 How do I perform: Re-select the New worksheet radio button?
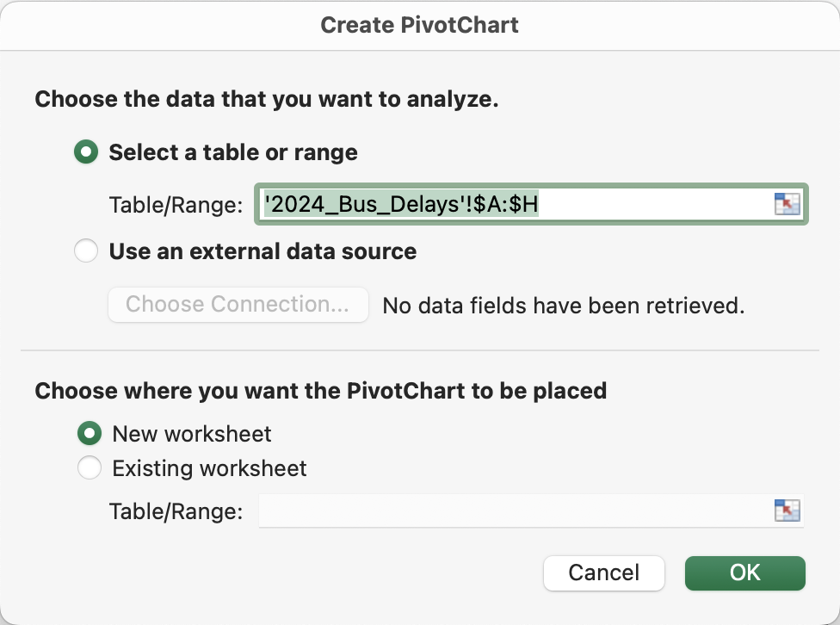pyautogui.click(x=90, y=433)
